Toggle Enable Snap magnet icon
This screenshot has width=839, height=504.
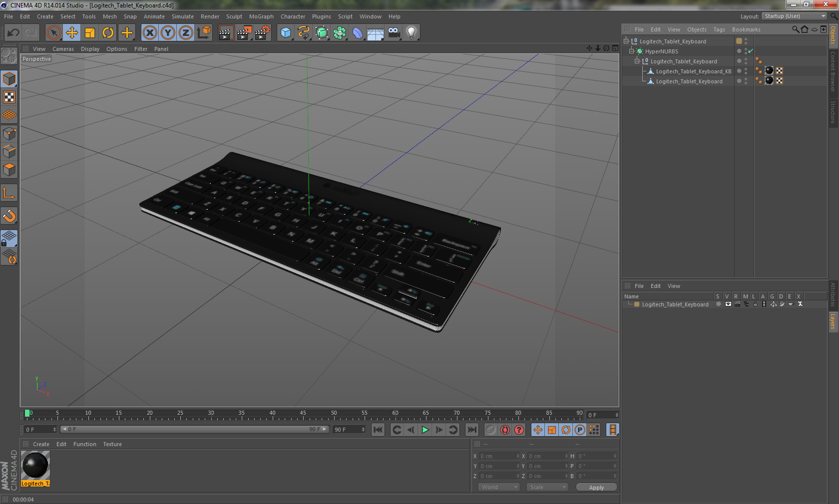[9, 216]
